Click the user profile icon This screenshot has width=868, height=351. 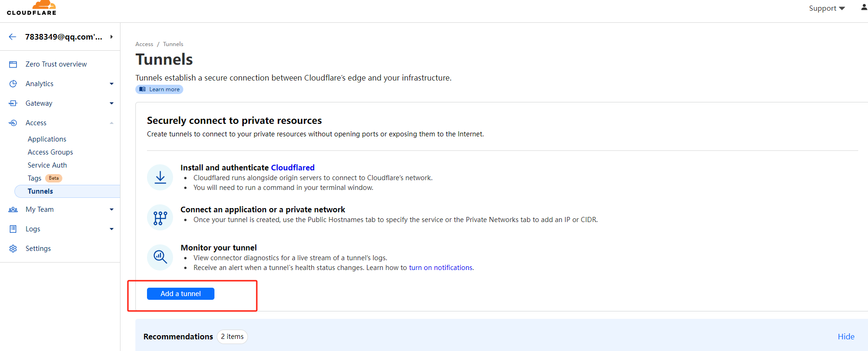[x=864, y=7]
